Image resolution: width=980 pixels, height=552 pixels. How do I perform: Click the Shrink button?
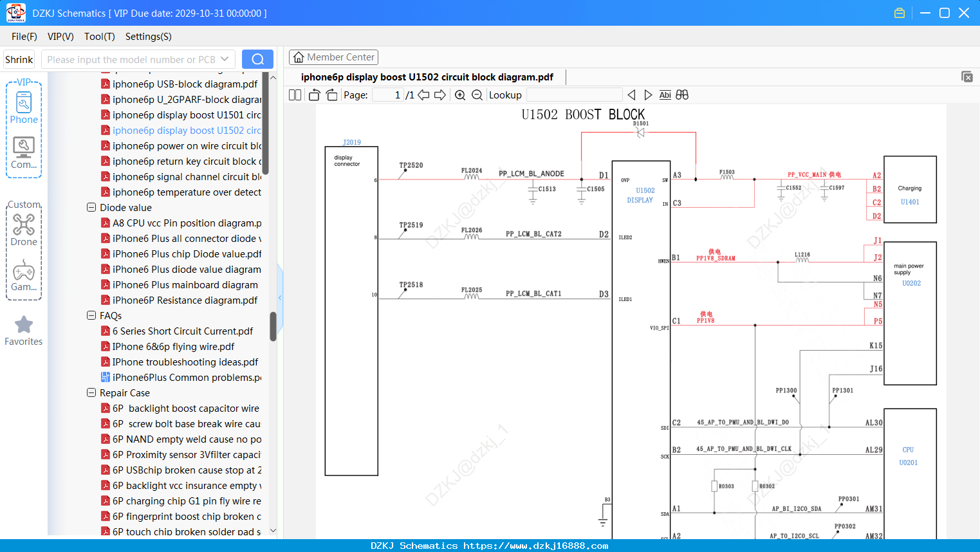pyautogui.click(x=19, y=59)
